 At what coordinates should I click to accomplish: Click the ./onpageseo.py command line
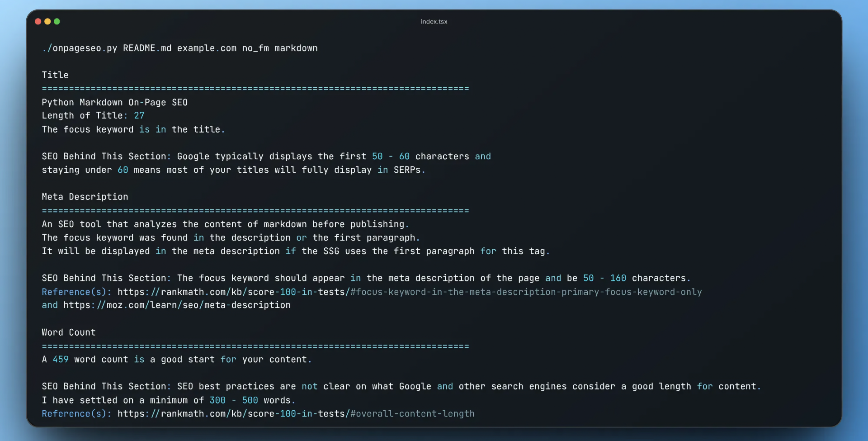click(x=180, y=48)
